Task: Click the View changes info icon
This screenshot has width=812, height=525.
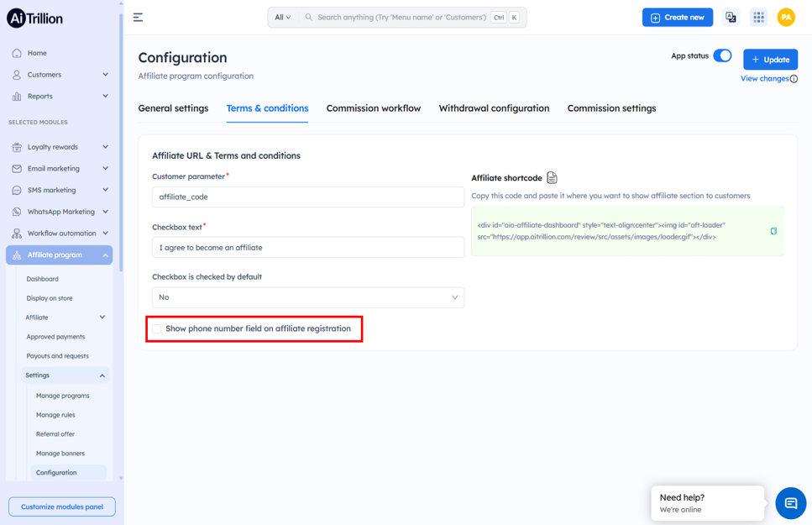Action: tap(794, 79)
